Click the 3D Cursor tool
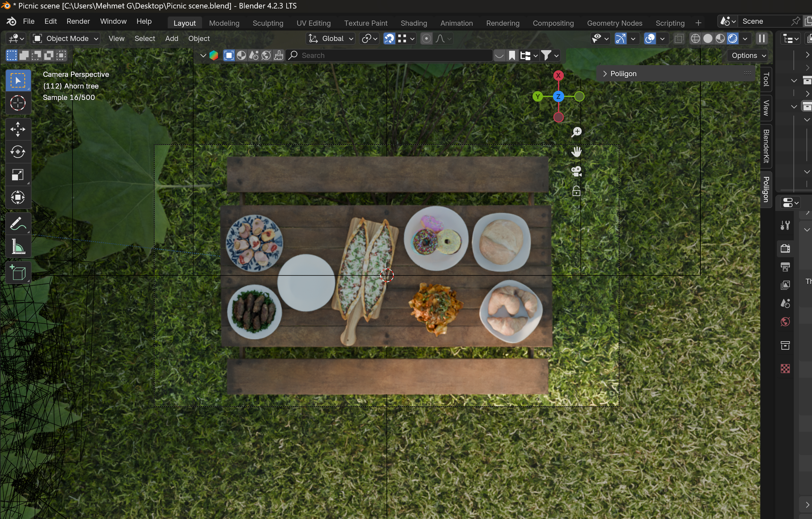Viewport: 812px width, 519px height. (18, 103)
